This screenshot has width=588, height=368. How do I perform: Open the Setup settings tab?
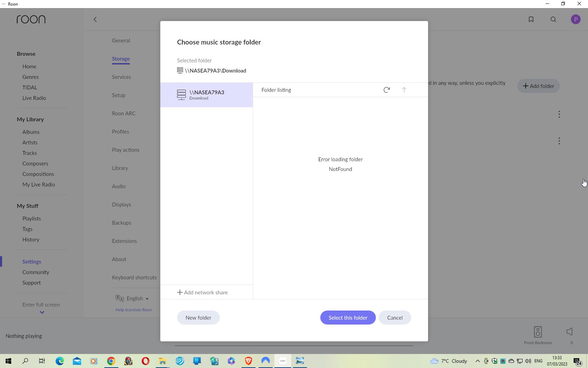click(119, 95)
